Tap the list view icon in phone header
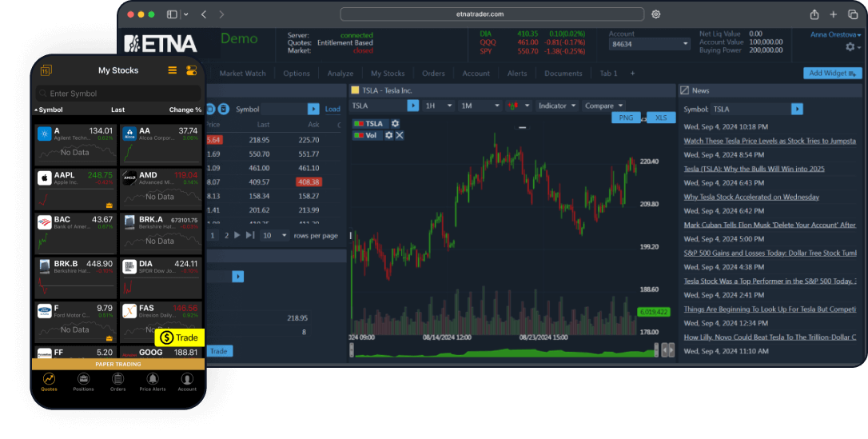The width and height of the screenshot is (868, 439). coord(172,70)
